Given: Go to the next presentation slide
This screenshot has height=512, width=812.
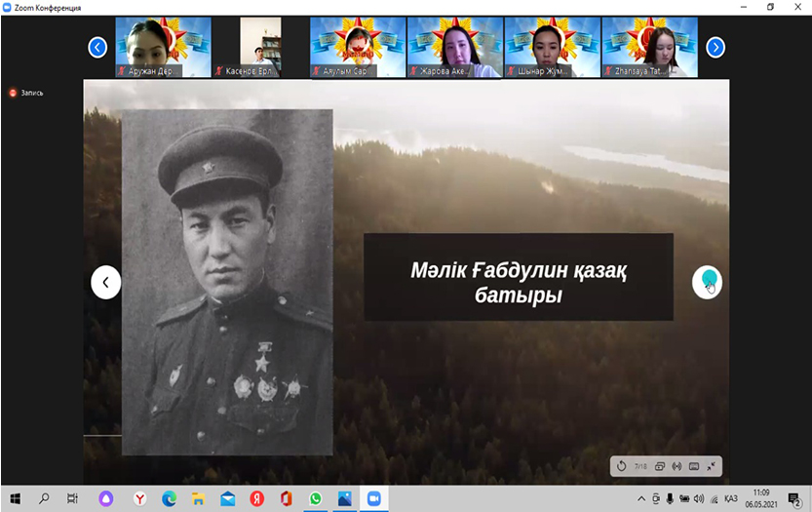Looking at the screenshot, I should click(707, 282).
